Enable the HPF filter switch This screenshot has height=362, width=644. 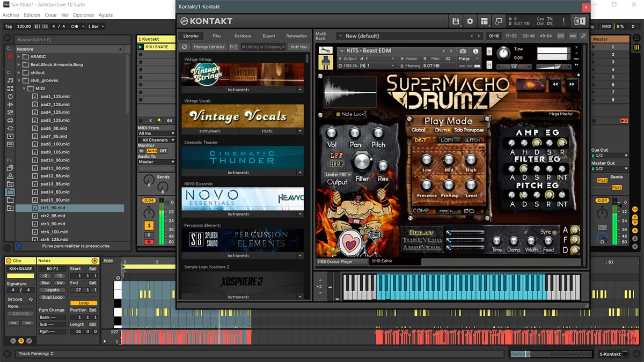click(336, 163)
